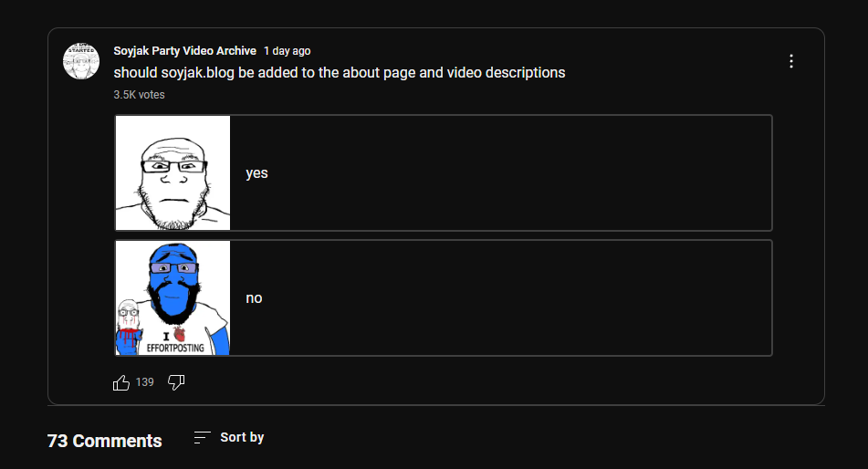Click the white soyjak image beside yes
The height and width of the screenshot is (469, 868).
[173, 172]
